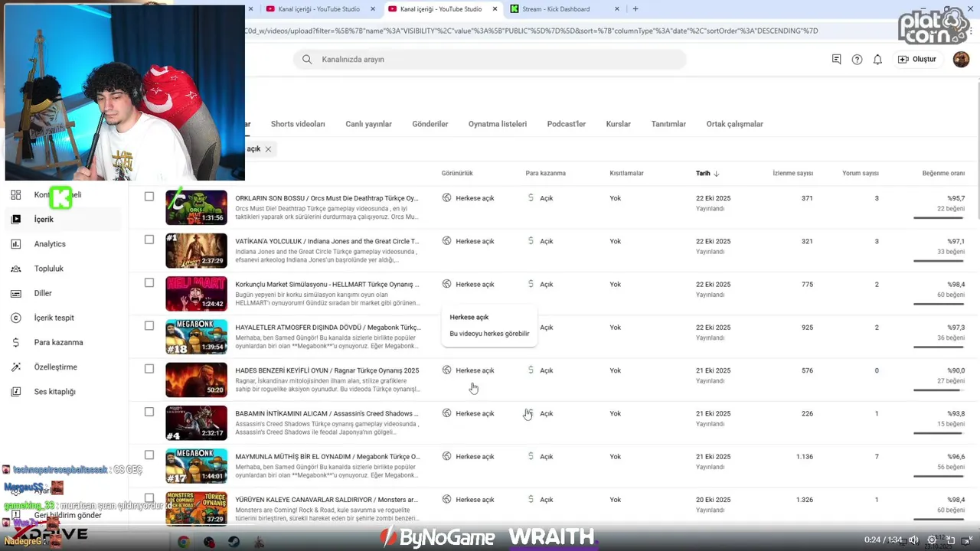Check the box for VATİKAN'A YOLCULUK
Image resolution: width=980 pixels, height=551 pixels.
click(149, 240)
